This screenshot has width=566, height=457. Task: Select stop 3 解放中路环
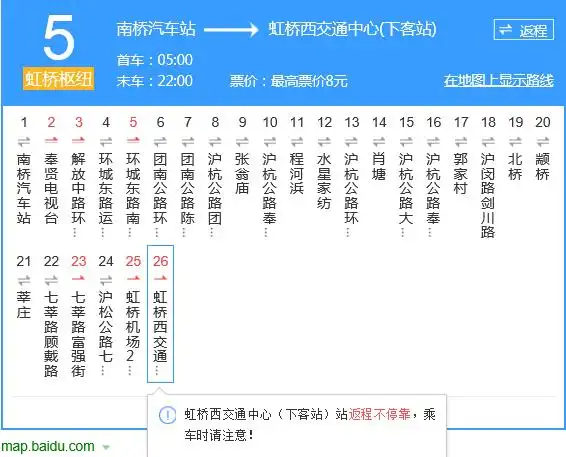point(78,195)
